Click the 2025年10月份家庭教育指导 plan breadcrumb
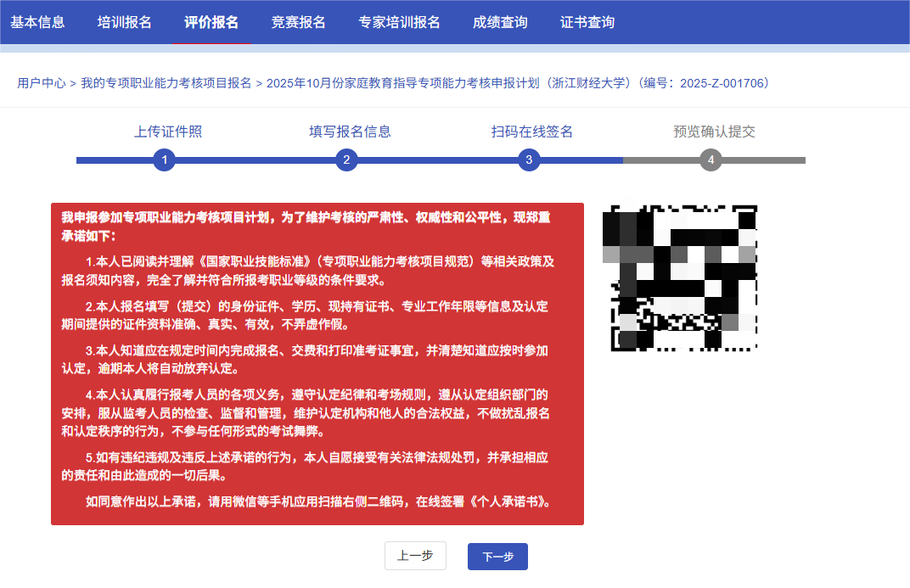The width and height of the screenshot is (910, 588). [518, 83]
